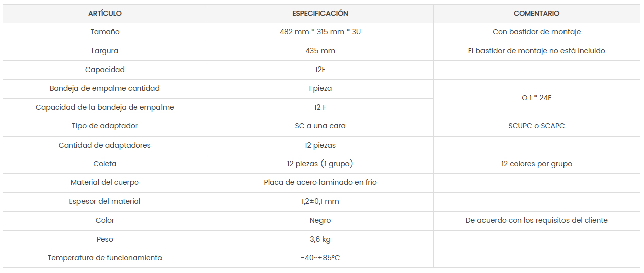Image resolution: width=644 pixels, height=273 pixels.
Task: Select the Tamaño row label
Action: (105, 32)
